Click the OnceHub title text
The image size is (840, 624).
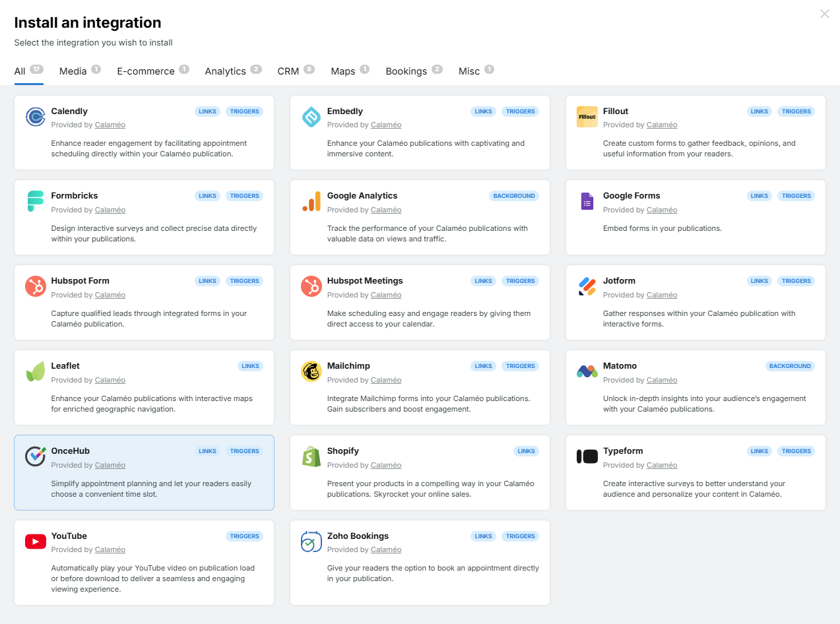click(x=71, y=451)
